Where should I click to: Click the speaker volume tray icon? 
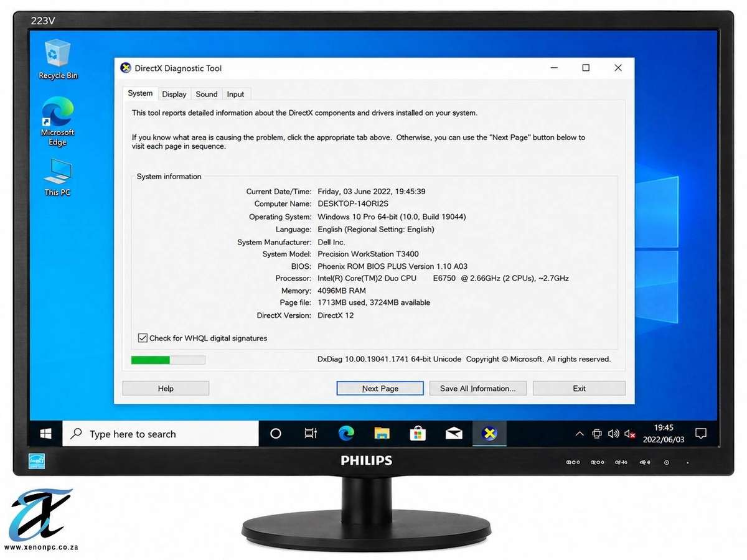613,434
